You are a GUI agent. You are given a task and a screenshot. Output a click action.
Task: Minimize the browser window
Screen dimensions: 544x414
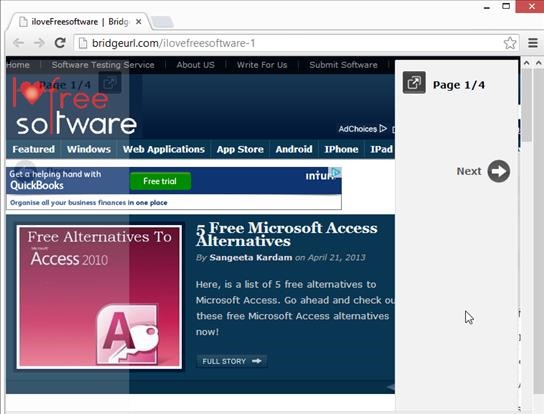click(487, 7)
